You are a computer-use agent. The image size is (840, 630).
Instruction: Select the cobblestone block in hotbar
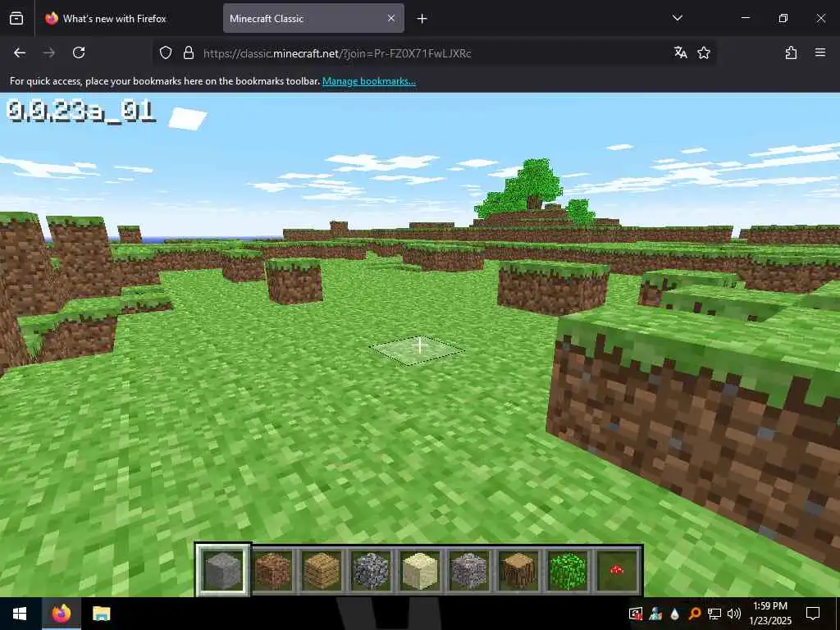click(371, 571)
